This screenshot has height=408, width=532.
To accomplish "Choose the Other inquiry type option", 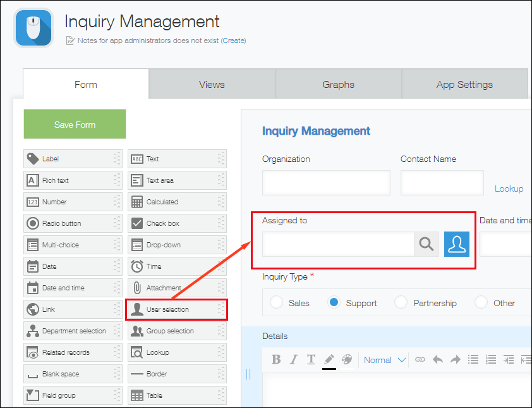I will (480, 303).
